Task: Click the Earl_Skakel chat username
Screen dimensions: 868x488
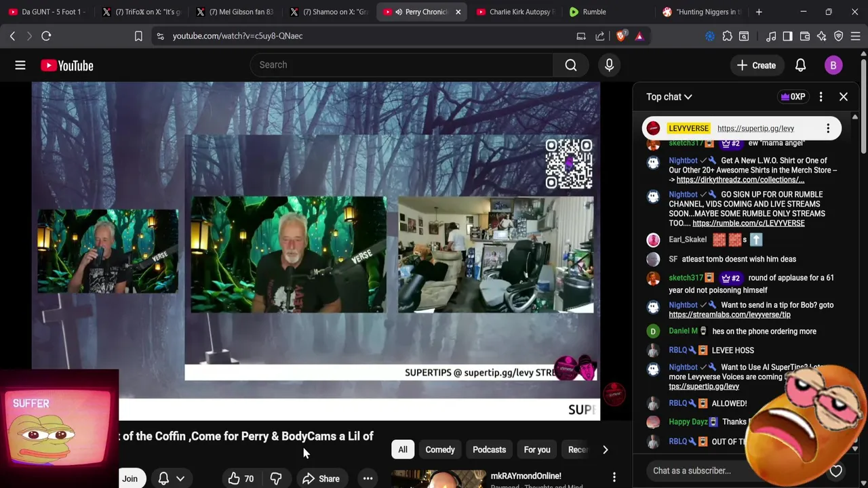Action: point(688,239)
